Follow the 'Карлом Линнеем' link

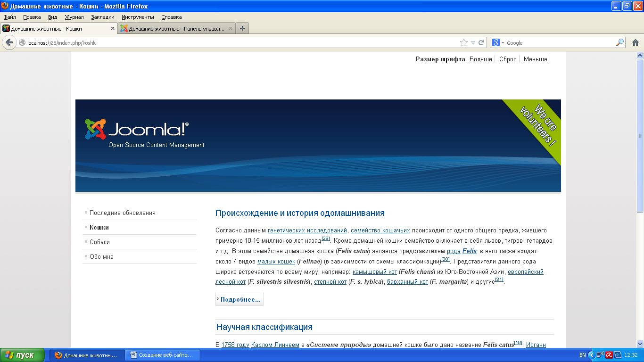click(x=275, y=345)
